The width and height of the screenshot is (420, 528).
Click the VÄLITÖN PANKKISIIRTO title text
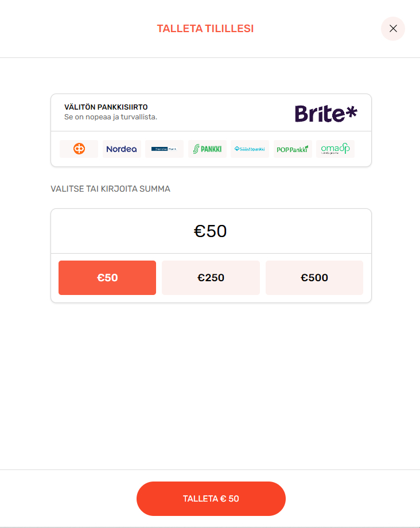point(106,107)
